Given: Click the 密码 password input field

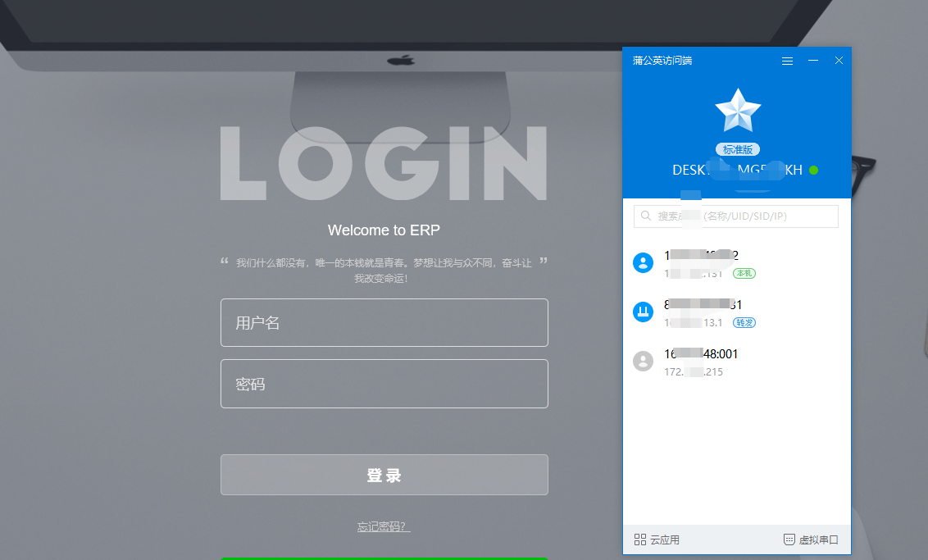Looking at the screenshot, I should (x=384, y=384).
